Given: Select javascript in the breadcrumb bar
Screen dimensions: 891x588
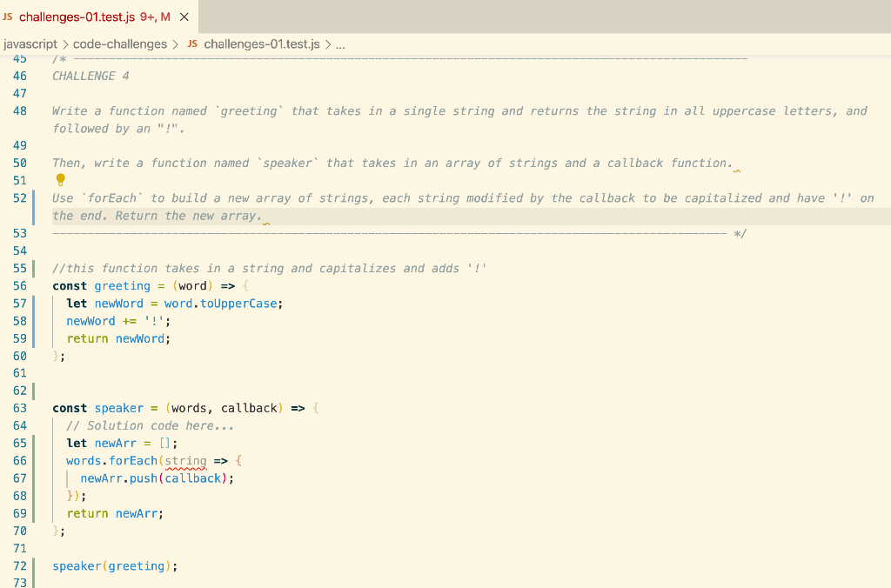Looking at the screenshot, I should point(30,43).
